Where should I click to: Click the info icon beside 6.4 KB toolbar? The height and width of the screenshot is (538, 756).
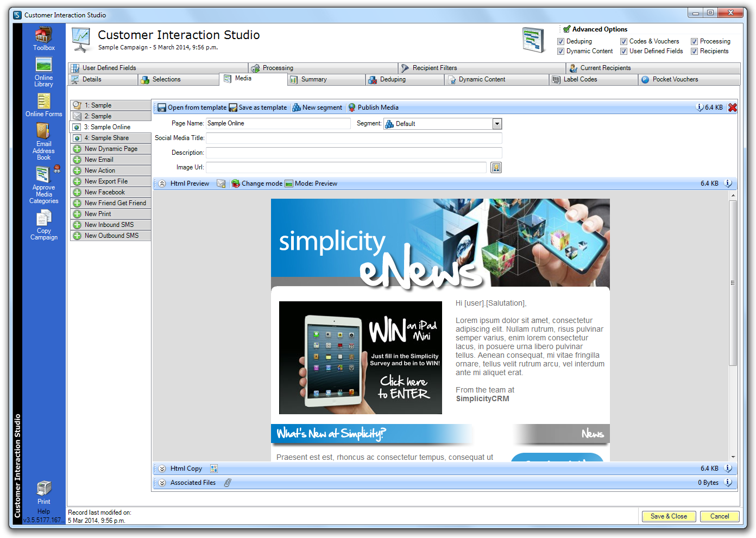point(700,107)
